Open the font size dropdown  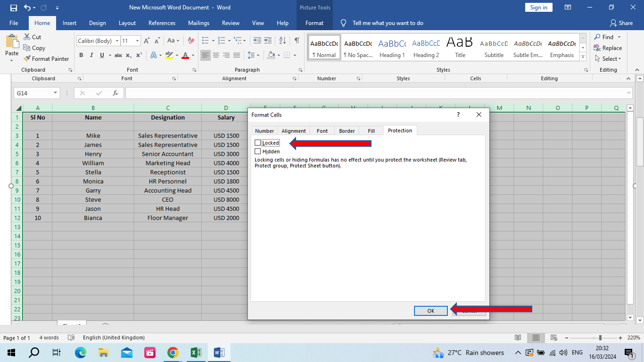(137, 41)
